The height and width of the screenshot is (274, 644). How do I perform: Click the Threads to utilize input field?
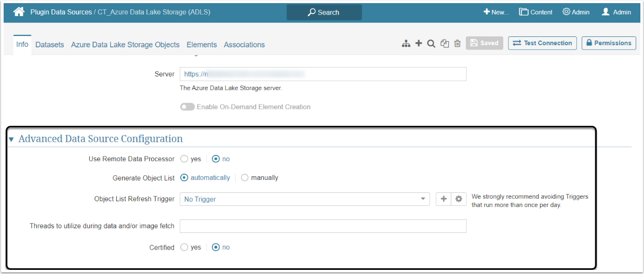coord(323,226)
